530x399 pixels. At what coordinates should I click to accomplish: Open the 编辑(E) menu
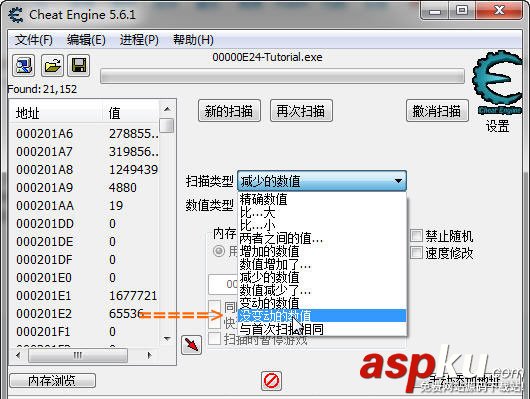(86, 40)
